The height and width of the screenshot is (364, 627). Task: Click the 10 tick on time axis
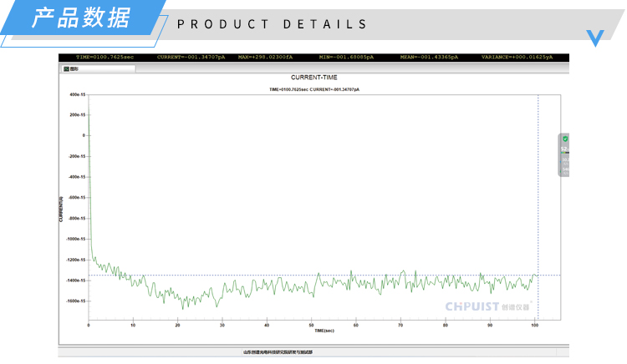coord(133,326)
